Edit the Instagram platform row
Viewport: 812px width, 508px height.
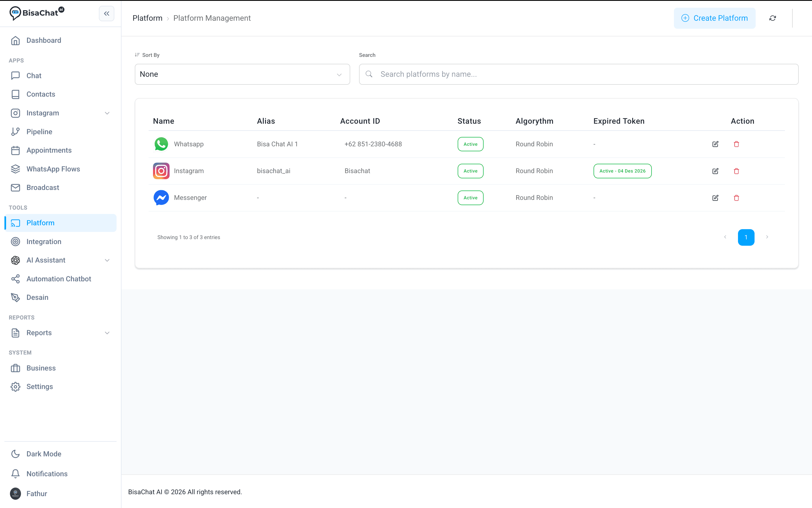click(715, 171)
